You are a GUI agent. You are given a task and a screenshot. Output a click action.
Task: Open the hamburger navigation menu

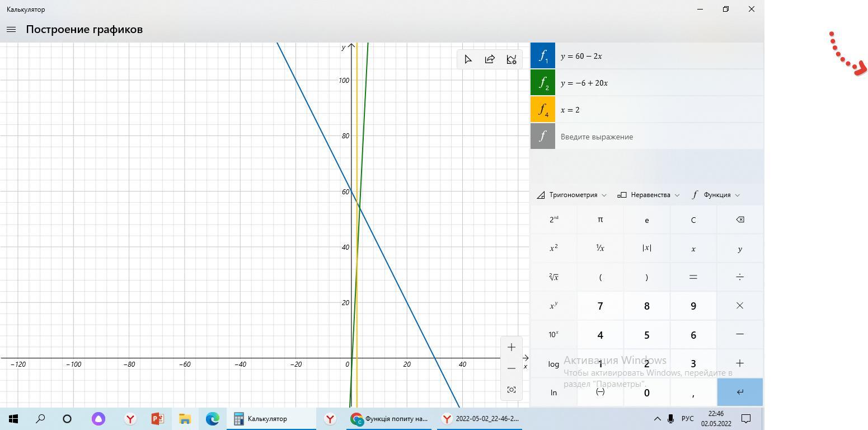coord(11,29)
